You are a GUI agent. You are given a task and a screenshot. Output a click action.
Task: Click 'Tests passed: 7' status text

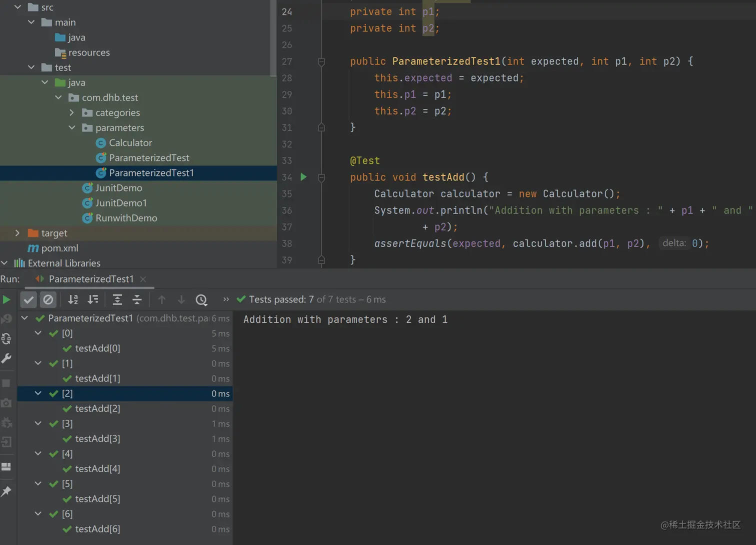point(281,299)
